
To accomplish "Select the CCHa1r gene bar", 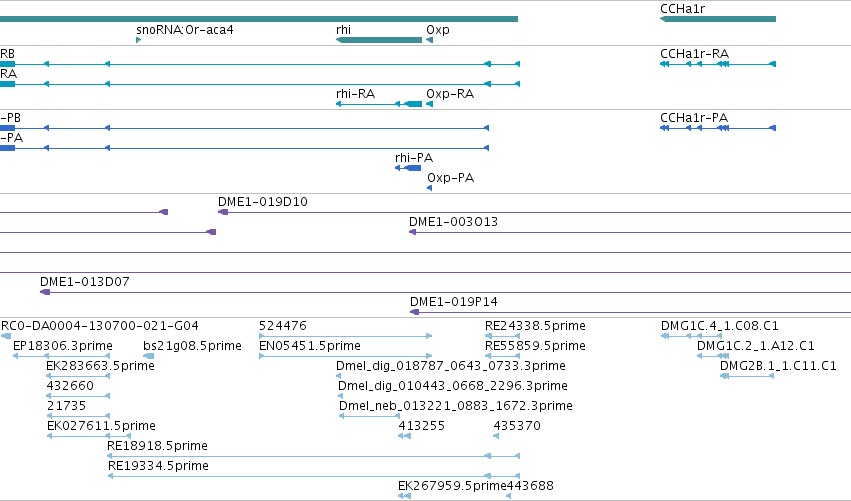I will 717,19.
